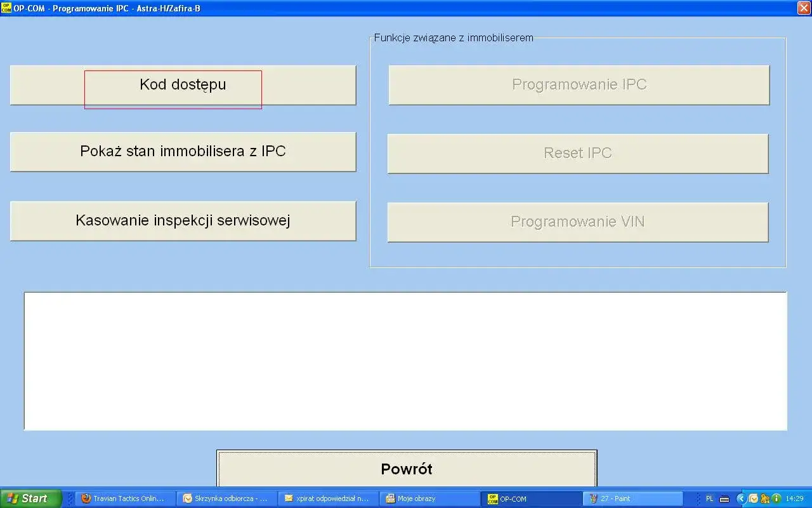Open Skrzynka odbiorcza taskbar item
The image size is (812, 508).
pyautogui.click(x=226, y=498)
